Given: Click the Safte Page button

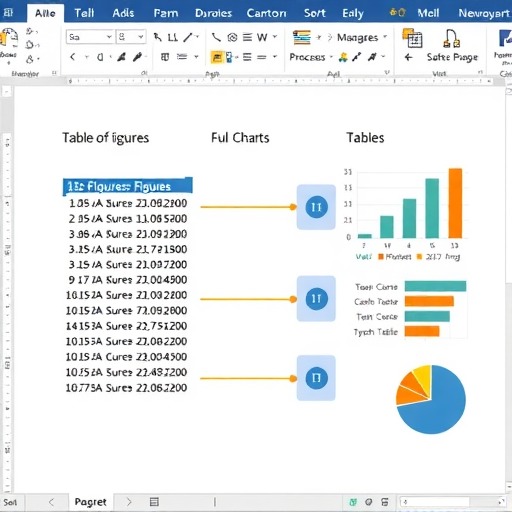Looking at the screenshot, I should tap(452, 57).
